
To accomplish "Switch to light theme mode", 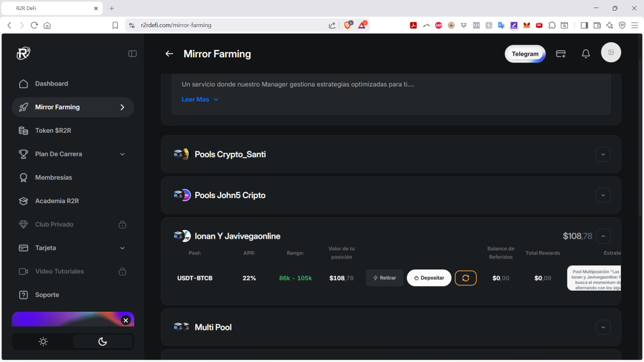I will [x=43, y=342].
